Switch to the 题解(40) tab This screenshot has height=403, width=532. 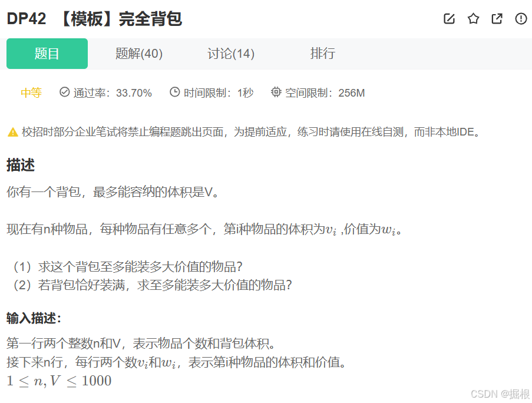[x=139, y=54]
